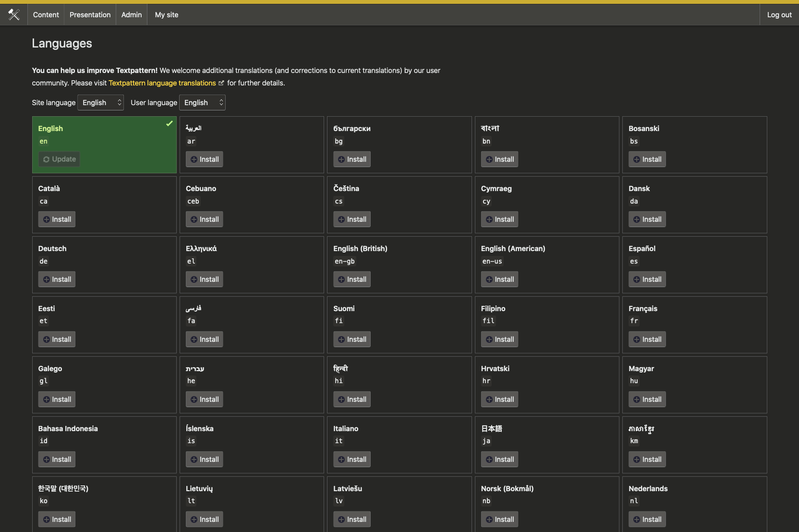Click the plus icon on the Deutsch Install button
Image resolution: width=799 pixels, height=532 pixels.
pyautogui.click(x=46, y=279)
